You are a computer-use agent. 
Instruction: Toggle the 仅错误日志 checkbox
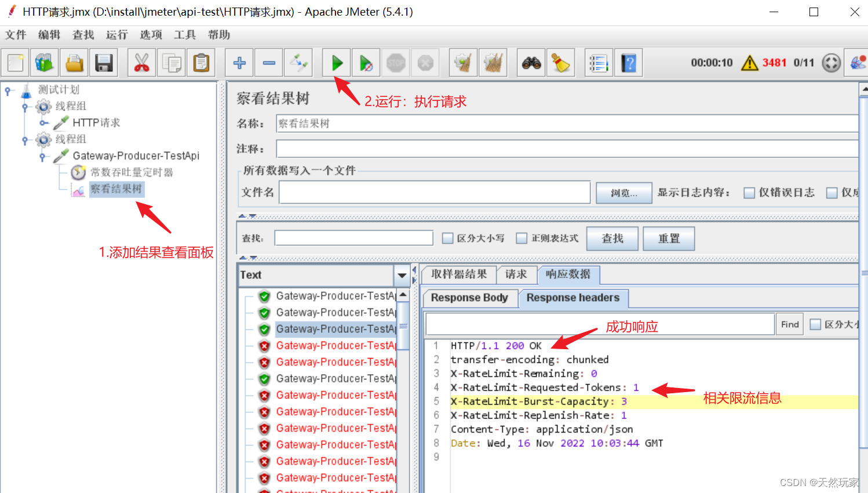pyautogui.click(x=749, y=193)
